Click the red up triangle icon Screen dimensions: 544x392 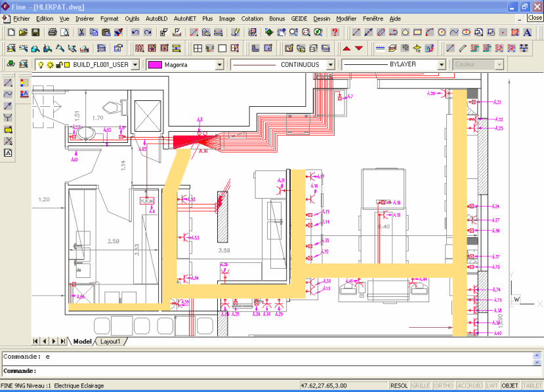tap(346, 48)
